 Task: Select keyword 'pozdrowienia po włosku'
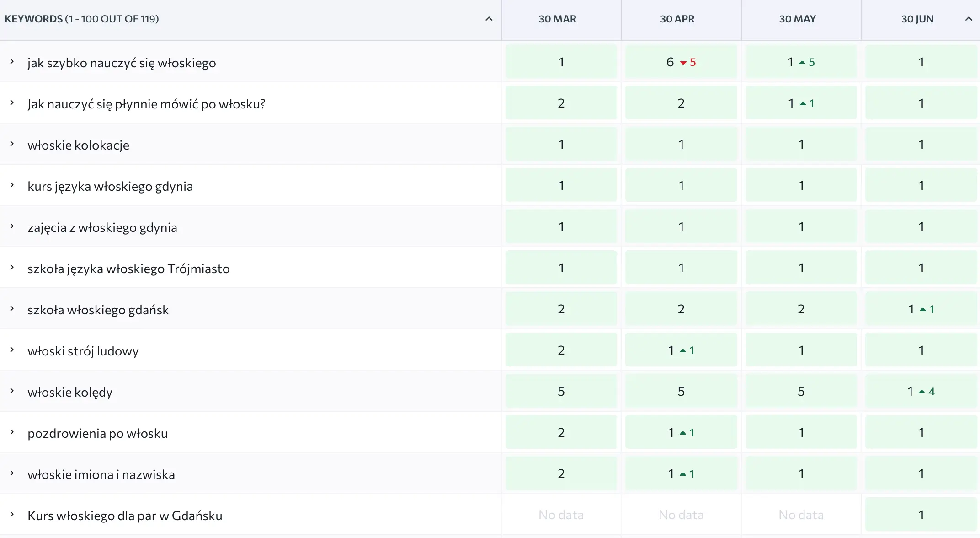[x=97, y=433]
